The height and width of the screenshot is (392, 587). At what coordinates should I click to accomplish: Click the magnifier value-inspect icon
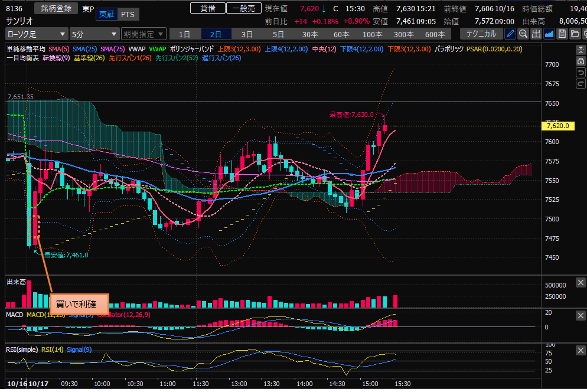tap(523, 34)
